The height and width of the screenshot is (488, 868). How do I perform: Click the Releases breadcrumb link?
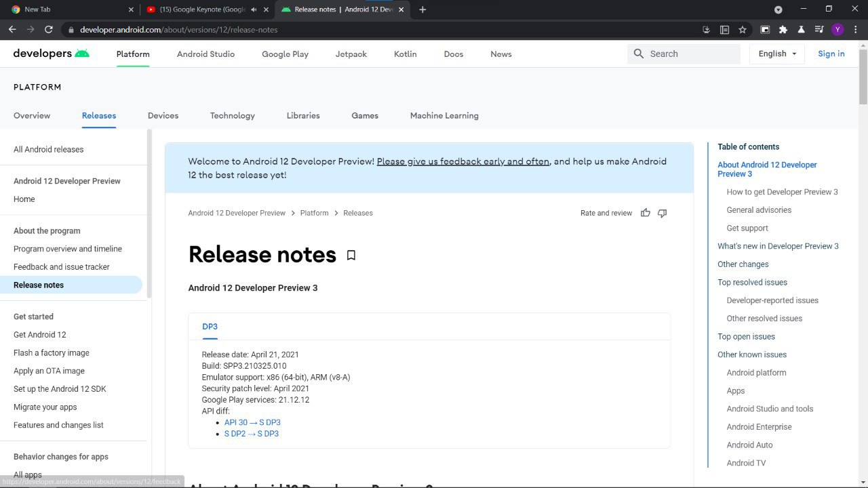358,213
